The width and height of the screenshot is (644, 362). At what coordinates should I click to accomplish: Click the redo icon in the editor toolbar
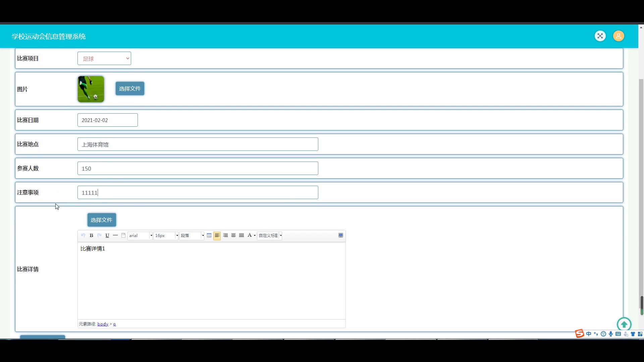99,235
